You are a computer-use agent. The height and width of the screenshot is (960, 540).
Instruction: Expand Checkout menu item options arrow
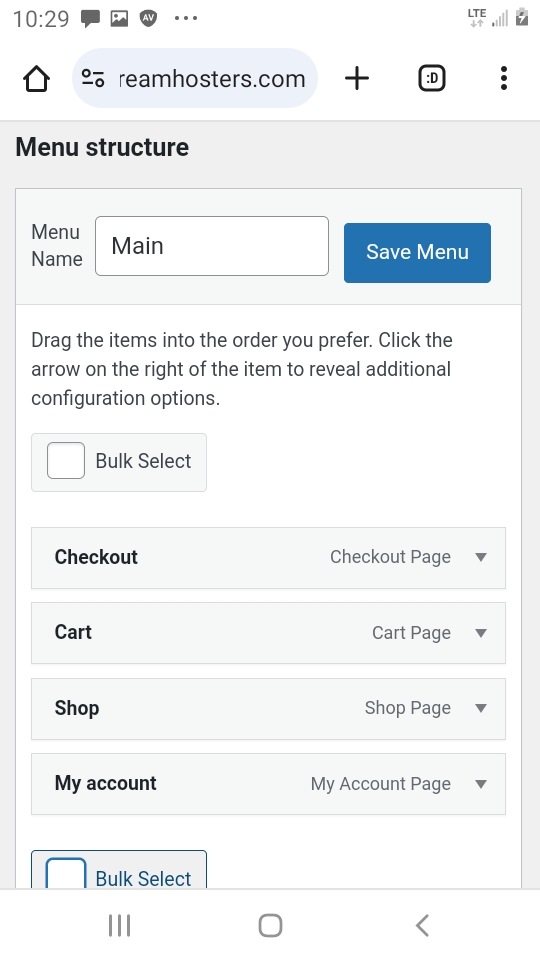481,557
